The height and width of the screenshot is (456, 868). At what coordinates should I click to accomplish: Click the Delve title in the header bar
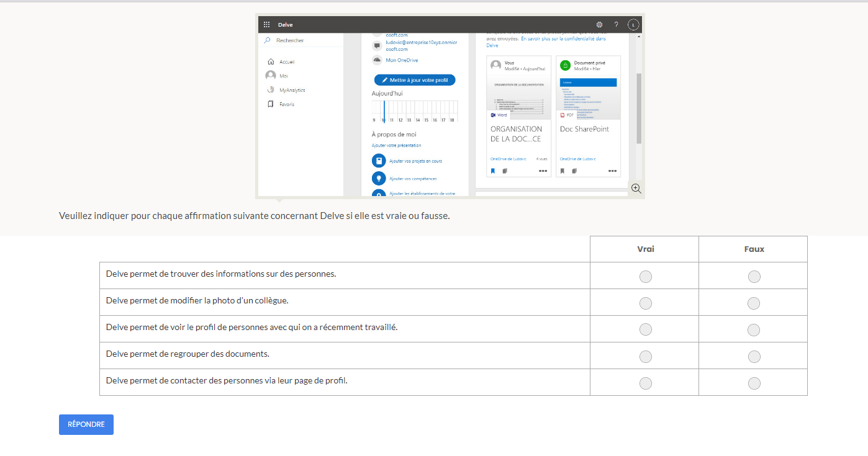pos(285,25)
